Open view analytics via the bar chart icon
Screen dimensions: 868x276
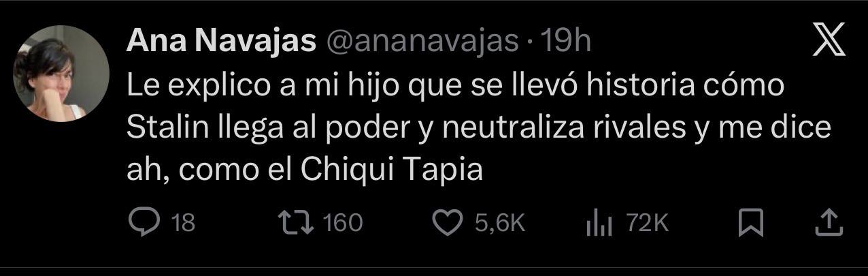600,224
